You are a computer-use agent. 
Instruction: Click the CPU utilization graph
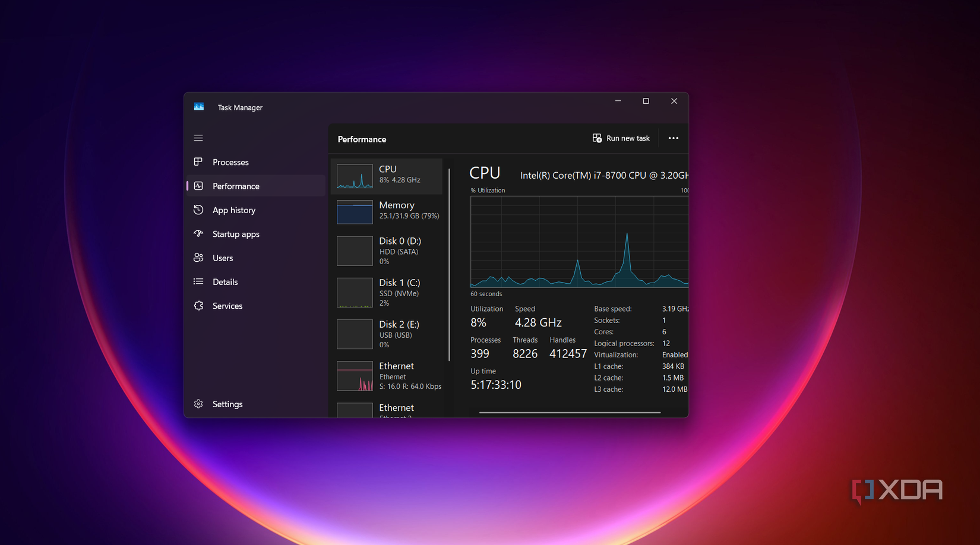click(x=579, y=242)
